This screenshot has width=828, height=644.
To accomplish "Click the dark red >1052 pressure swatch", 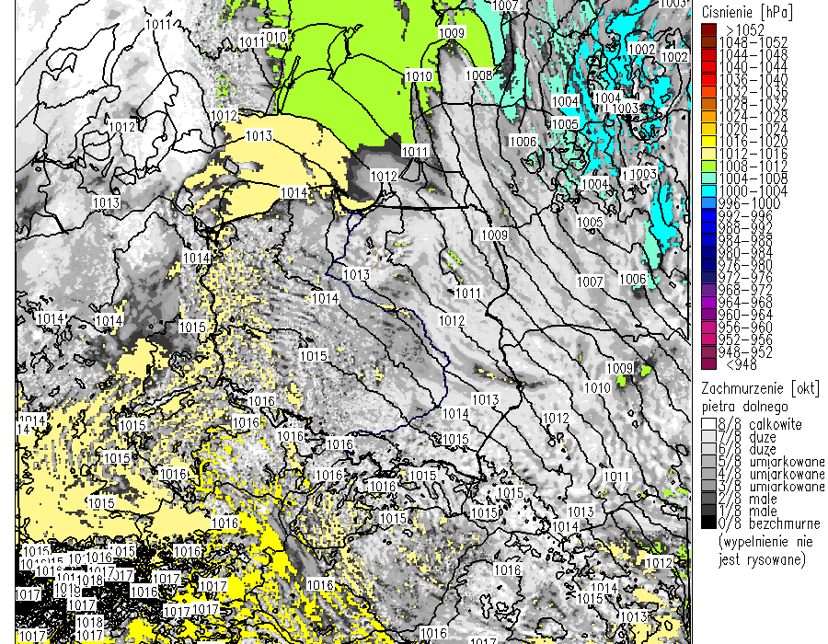I will 708,30.
